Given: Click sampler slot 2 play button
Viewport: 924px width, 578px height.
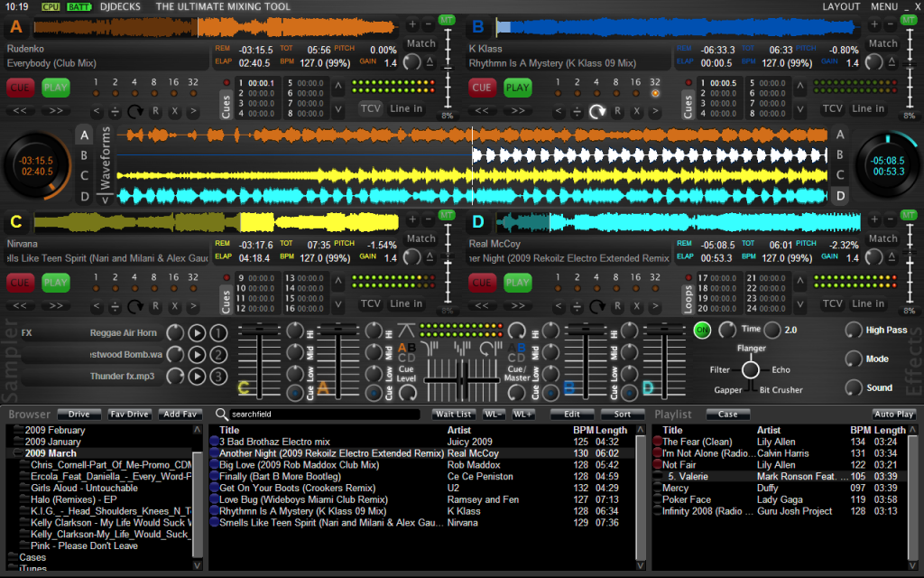Looking at the screenshot, I should pos(197,354).
